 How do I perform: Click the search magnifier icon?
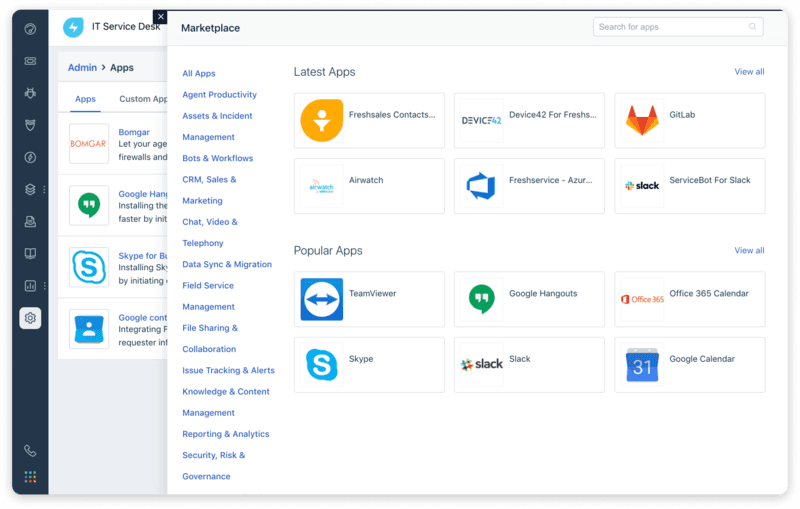(x=752, y=27)
